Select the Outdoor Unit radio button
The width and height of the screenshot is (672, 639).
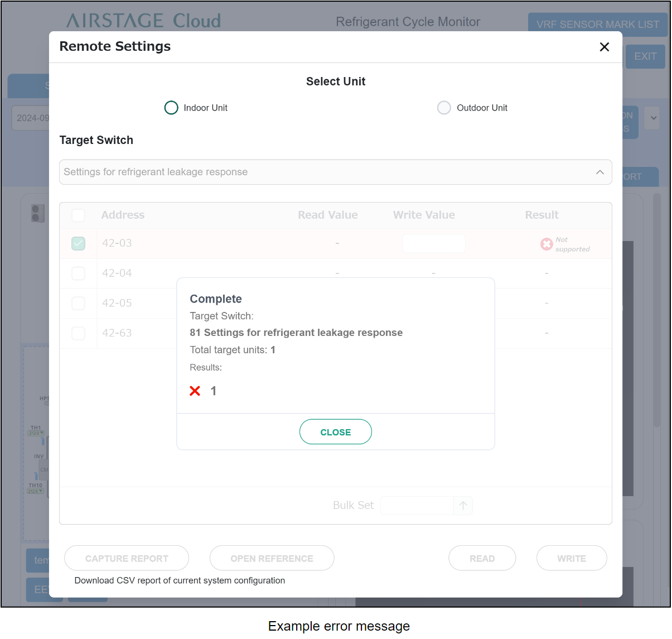pos(444,108)
